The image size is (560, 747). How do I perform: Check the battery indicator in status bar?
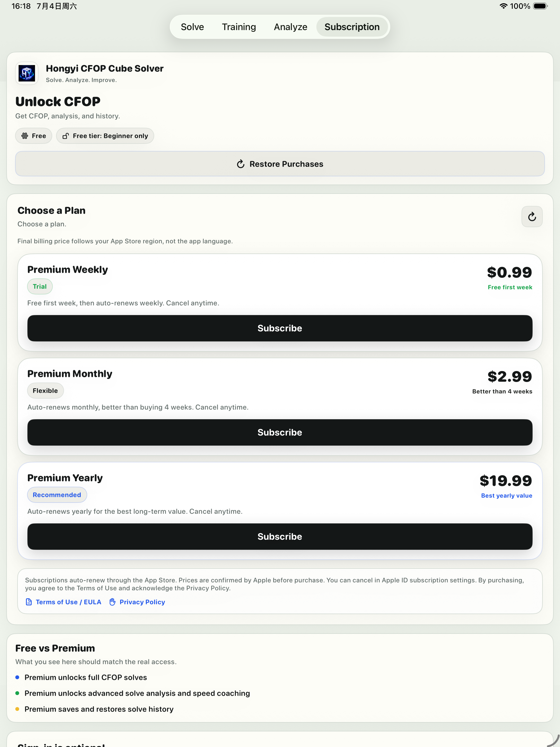coord(540,6)
